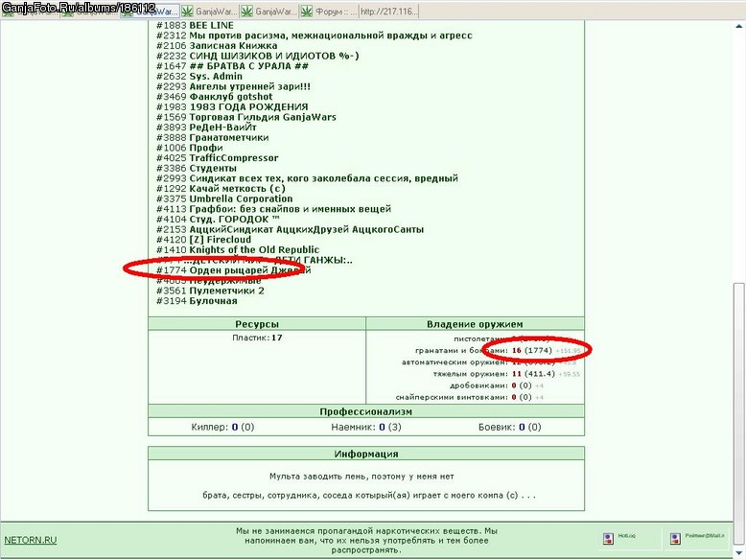Click the Ресурсы section header
This screenshot has height=560, width=746.
pyautogui.click(x=257, y=324)
